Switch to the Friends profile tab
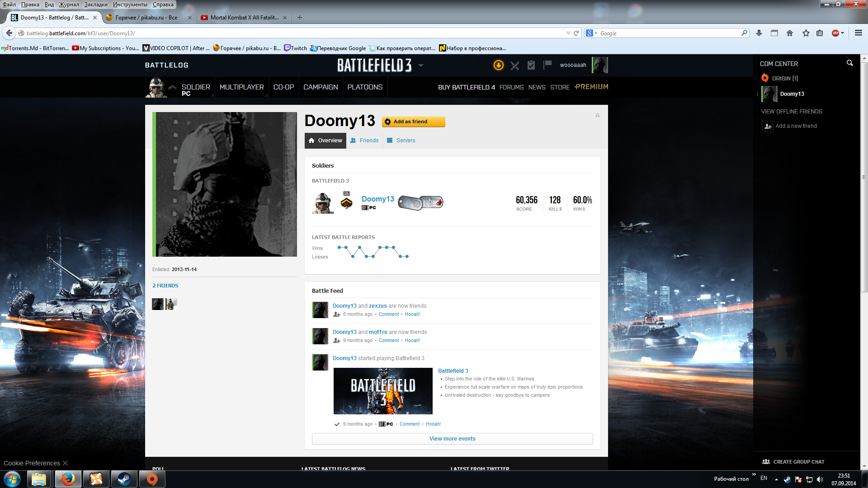Viewport: 868px width, 488px height. 364,141
